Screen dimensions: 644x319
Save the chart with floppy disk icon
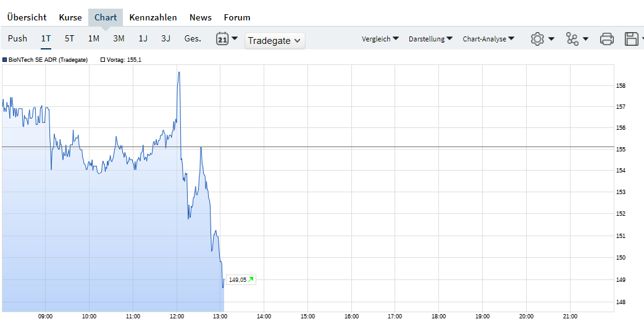point(631,39)
